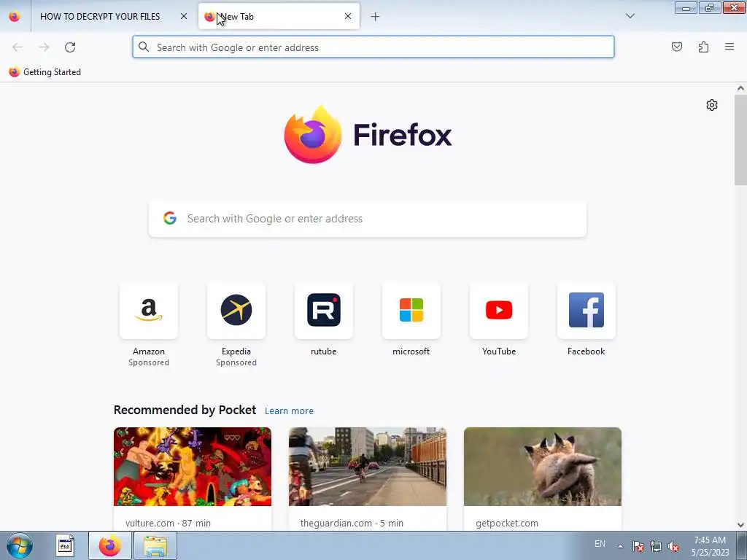Screen dimensions: 747x560
Task: Click the network tray icon
Action: pos(656,546)
